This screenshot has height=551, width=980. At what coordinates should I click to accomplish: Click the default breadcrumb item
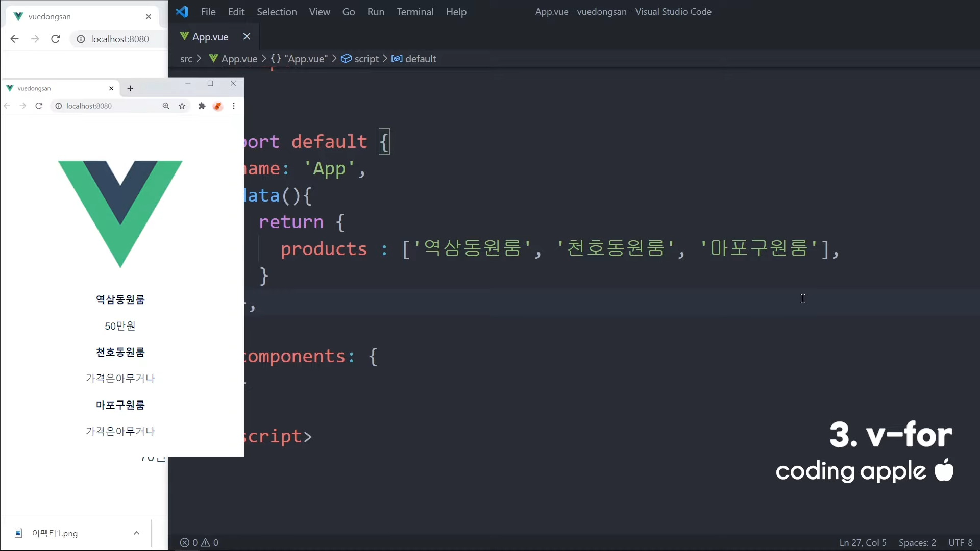420,59
